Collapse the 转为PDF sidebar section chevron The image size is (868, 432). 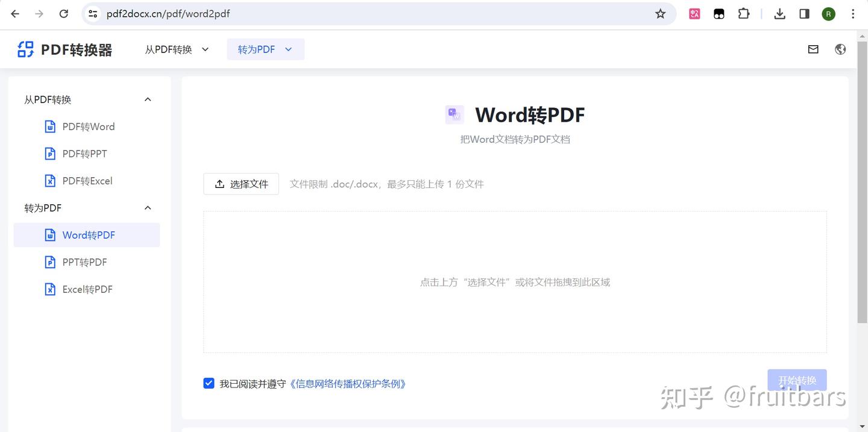[148, 208]
